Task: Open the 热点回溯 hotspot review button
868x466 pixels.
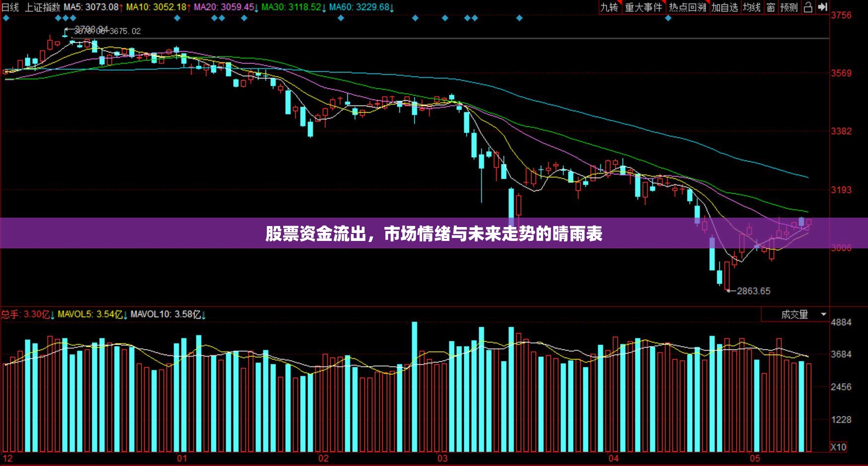Action: tap(687, 7)
